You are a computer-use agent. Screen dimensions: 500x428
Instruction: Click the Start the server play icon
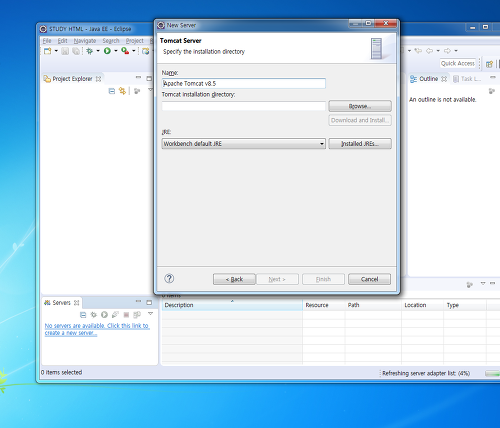(104, 315)
